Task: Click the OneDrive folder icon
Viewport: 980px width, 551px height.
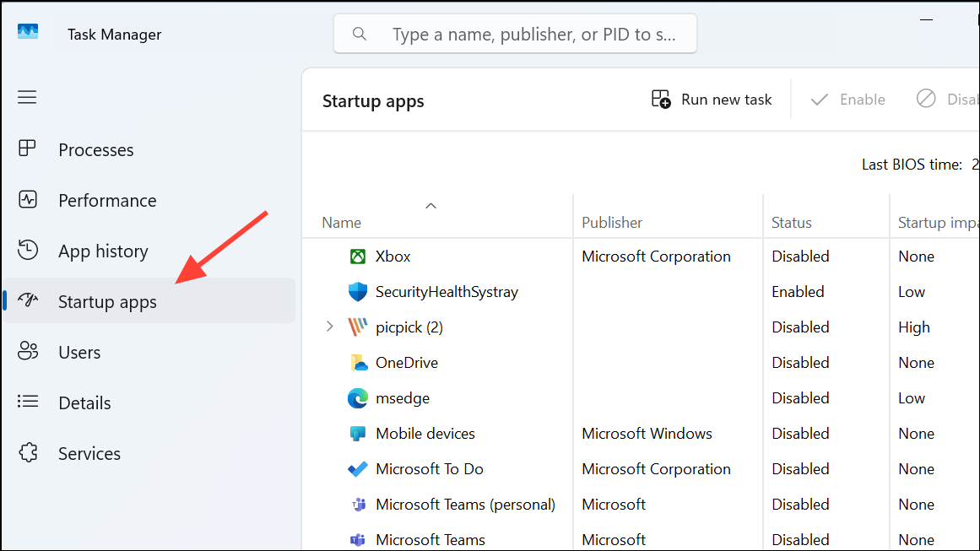Action: [358, 362]
